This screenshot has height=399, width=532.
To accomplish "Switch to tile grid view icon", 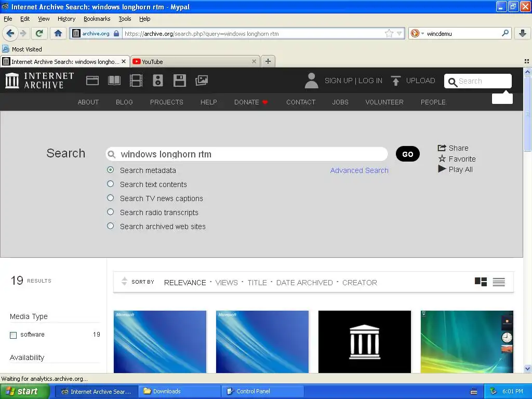I will (481, 282).
